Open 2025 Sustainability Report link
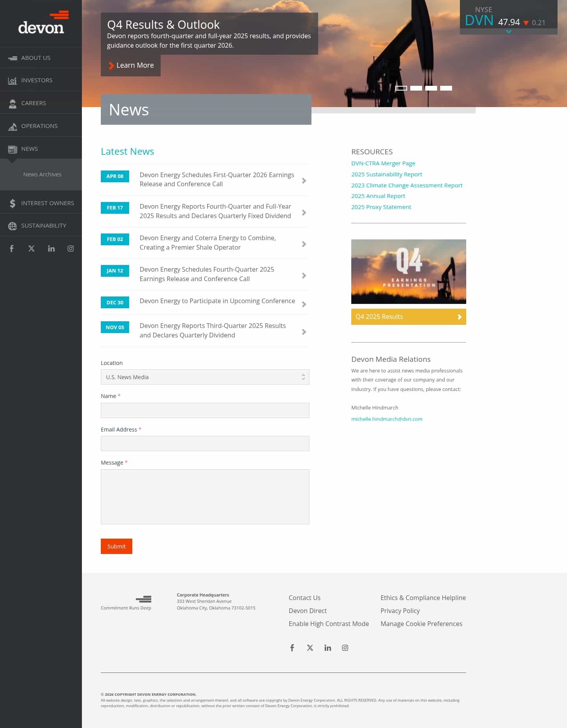 click(x=387, y=174)
